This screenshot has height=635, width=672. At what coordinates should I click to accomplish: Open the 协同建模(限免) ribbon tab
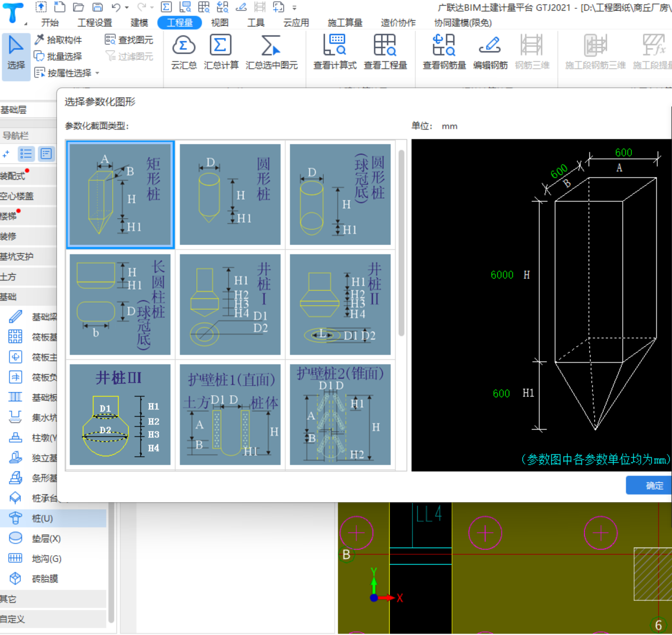click(x=463, y=23)
